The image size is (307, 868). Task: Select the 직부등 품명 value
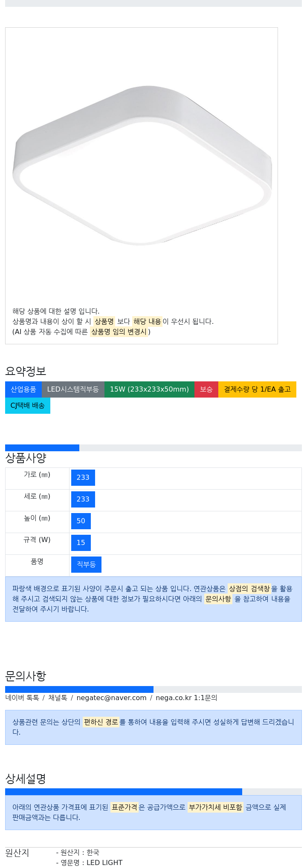pyautogui.click(x=86, y=565)
